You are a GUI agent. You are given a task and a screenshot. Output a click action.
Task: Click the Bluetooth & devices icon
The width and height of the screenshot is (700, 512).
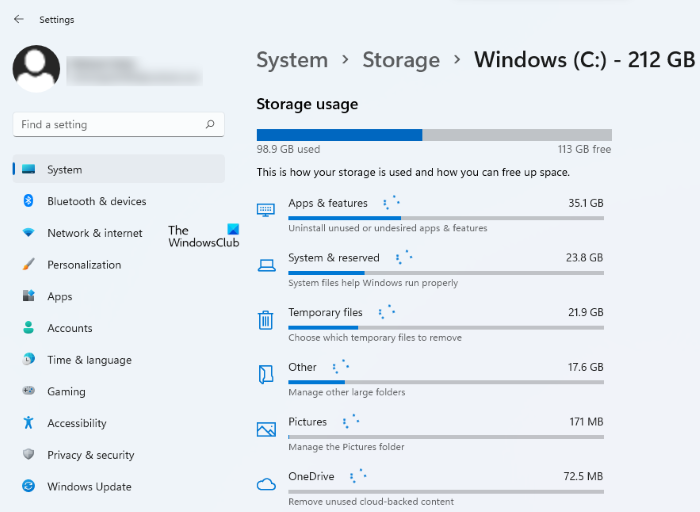[x=28, y=201]
